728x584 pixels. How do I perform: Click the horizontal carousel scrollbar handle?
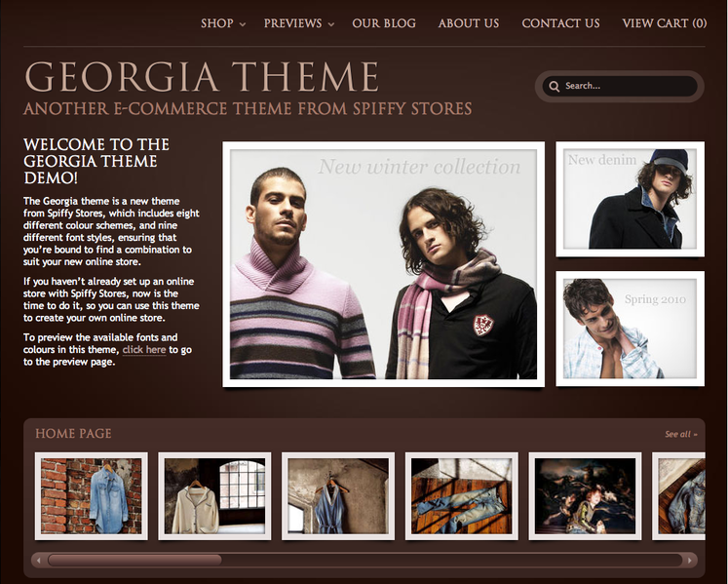pyautogui.click(x=134, y=560)
